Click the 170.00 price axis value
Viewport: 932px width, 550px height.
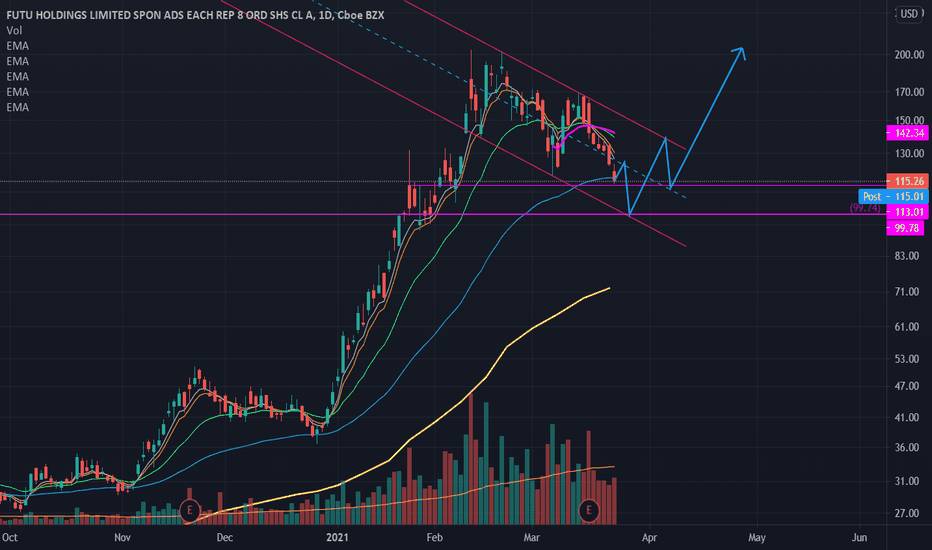909,92
